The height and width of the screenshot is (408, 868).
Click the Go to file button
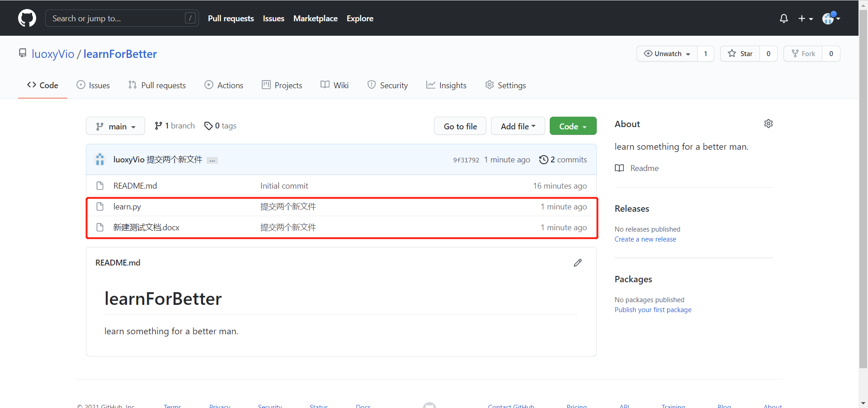460,126
